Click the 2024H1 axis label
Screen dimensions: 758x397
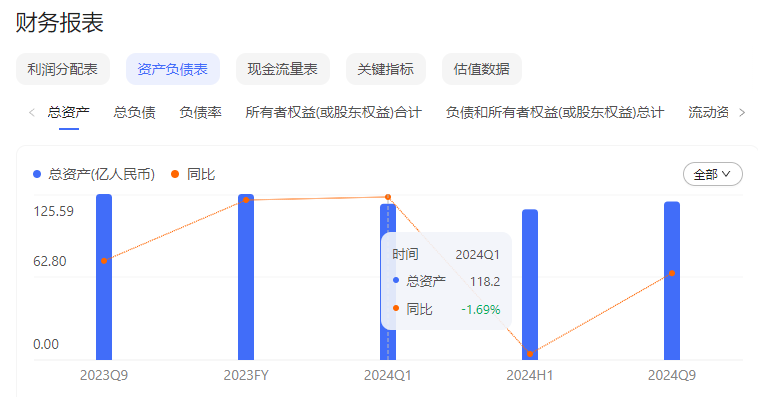coord(530,375)
